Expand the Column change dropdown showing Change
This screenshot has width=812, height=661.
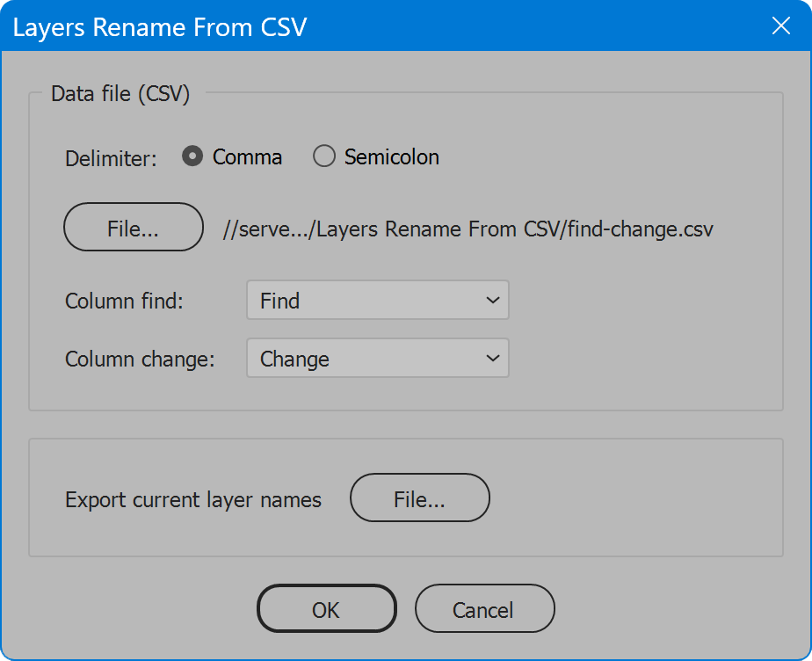(378, 358)
